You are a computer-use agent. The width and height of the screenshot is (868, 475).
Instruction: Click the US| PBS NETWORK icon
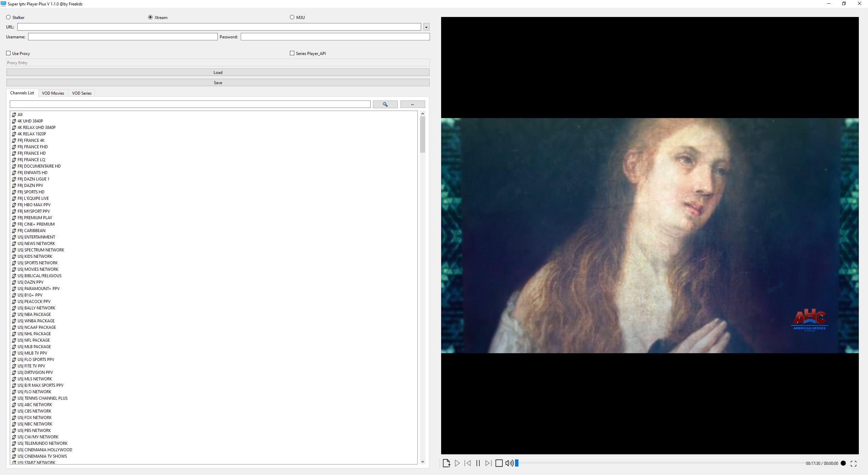(14, 431)
